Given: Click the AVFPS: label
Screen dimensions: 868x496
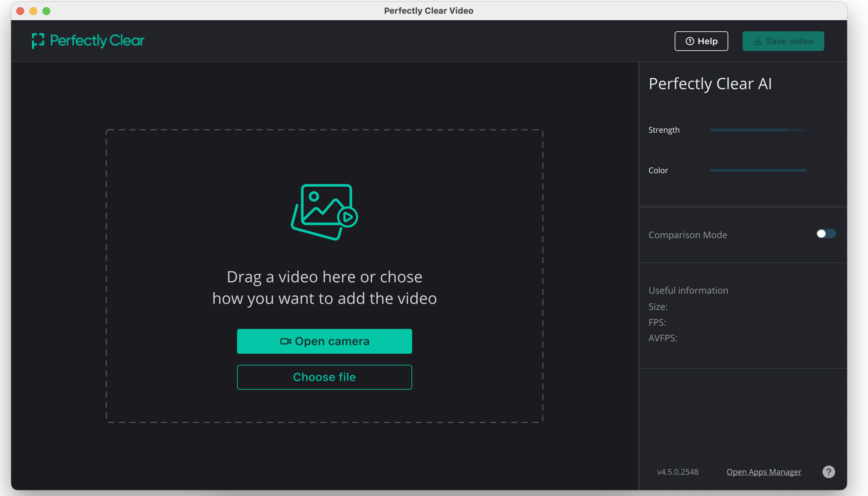Looking at the screenshot, I should click(662, 338).
